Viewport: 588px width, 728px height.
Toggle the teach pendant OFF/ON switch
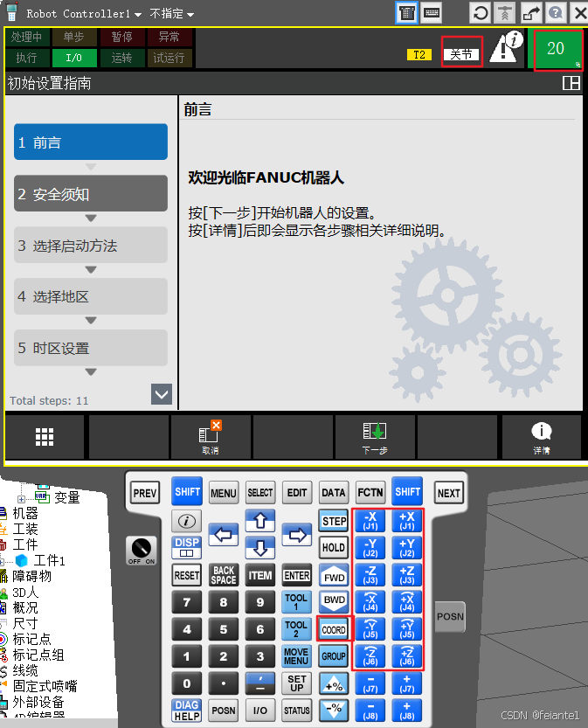pos(141,551)
